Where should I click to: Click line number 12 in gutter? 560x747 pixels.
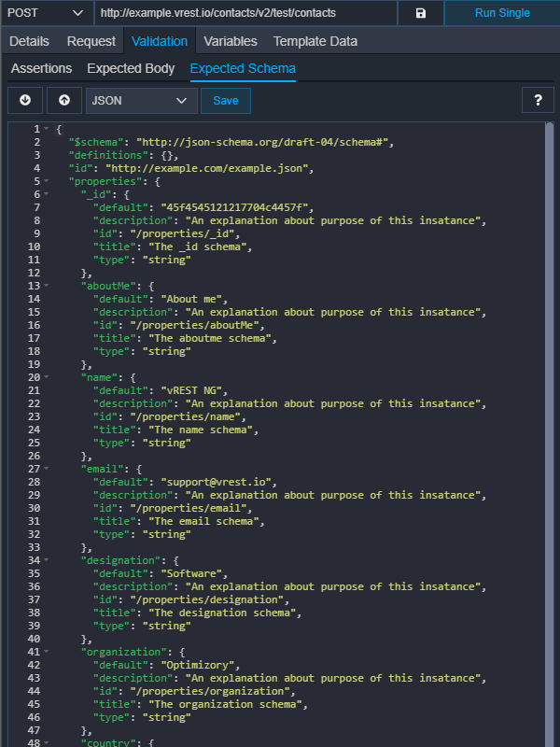[x=35, y=273]
